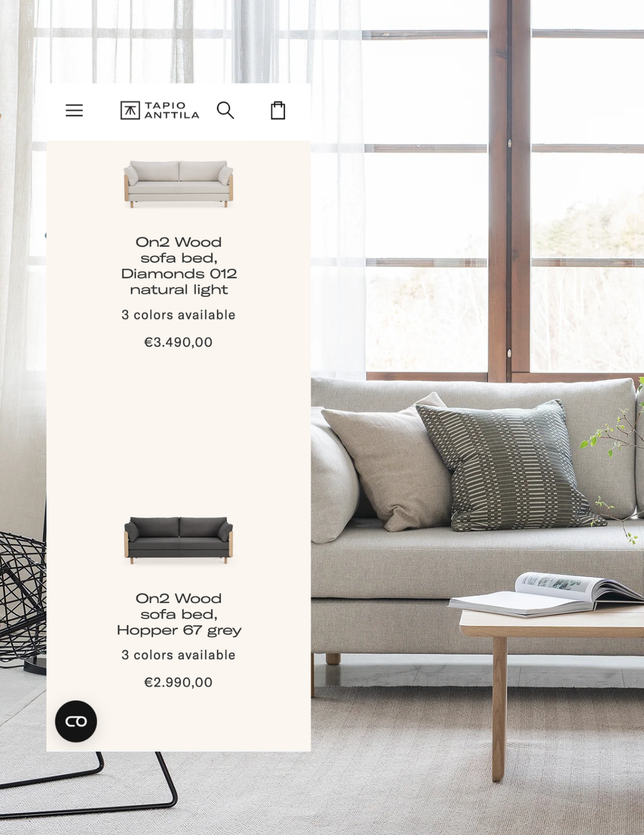View the dark grey On2 Wood sofa image

178,540
